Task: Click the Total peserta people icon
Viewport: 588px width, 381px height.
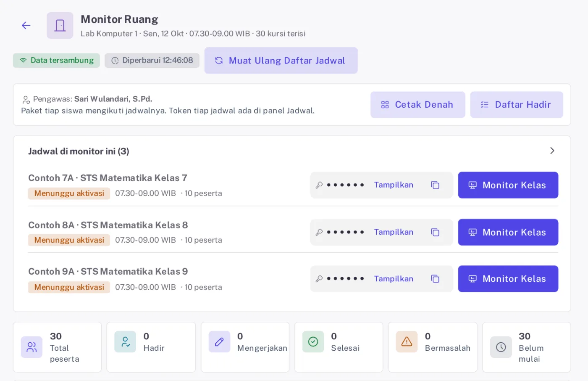Action: point(31,347)
